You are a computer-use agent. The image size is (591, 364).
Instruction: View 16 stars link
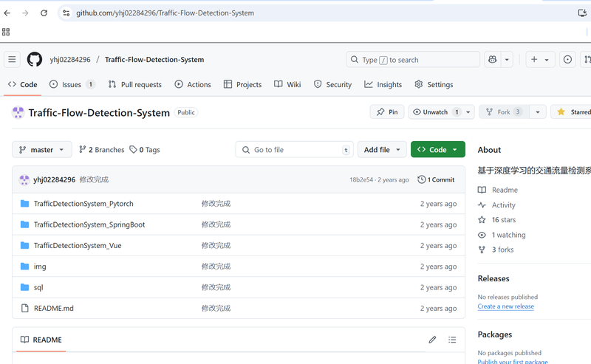click(x=496, y=220)
